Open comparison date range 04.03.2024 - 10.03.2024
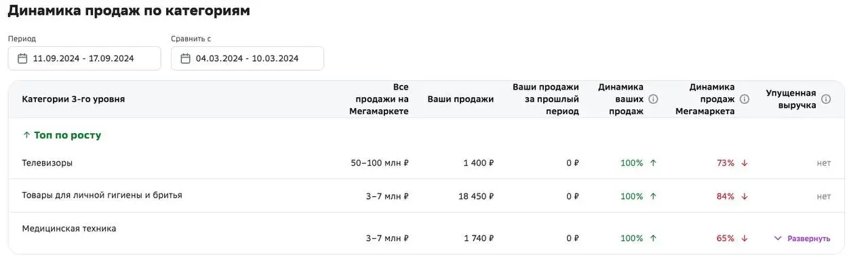 pos(248,58)
